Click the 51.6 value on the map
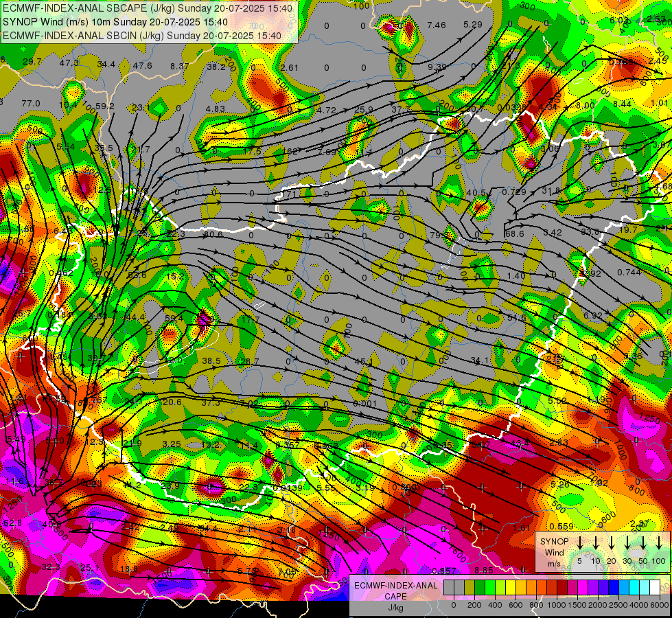 [x=516, y=318]
